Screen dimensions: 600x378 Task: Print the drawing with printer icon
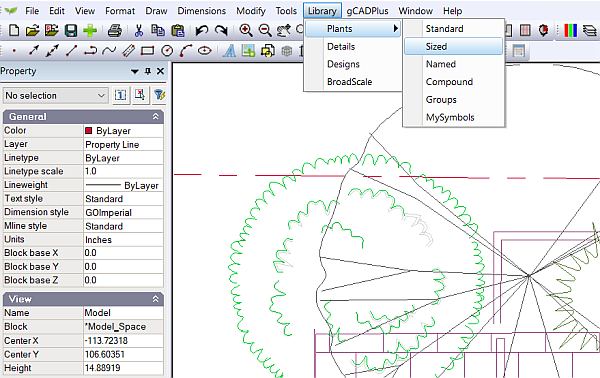[114, 30]
